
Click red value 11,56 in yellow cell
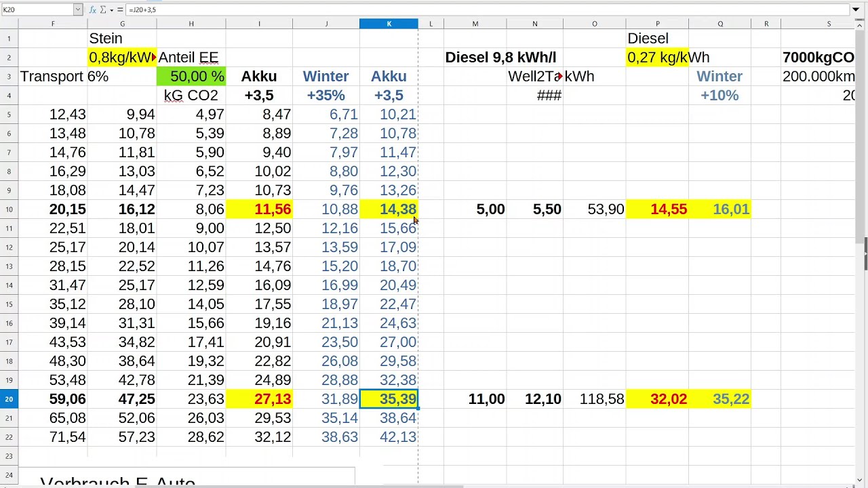pos(259,209)
